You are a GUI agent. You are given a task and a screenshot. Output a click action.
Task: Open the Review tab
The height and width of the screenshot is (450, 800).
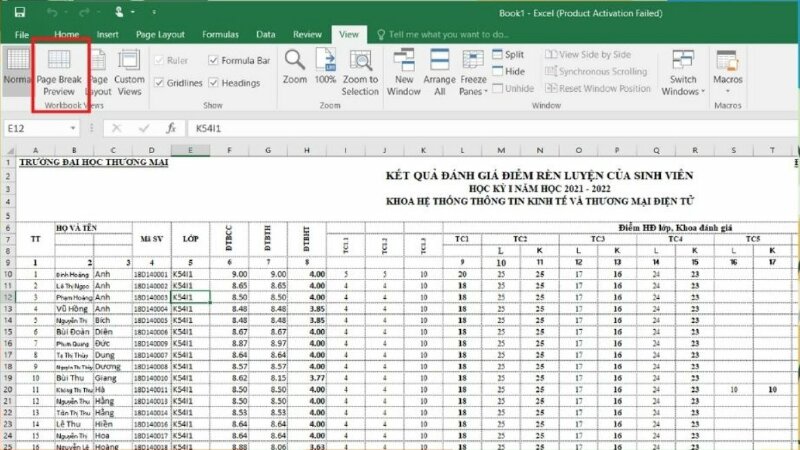307,35
